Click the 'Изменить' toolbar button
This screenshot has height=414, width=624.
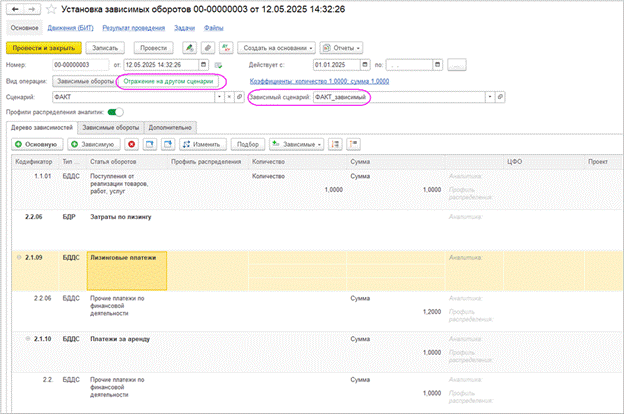coord(203,145)
